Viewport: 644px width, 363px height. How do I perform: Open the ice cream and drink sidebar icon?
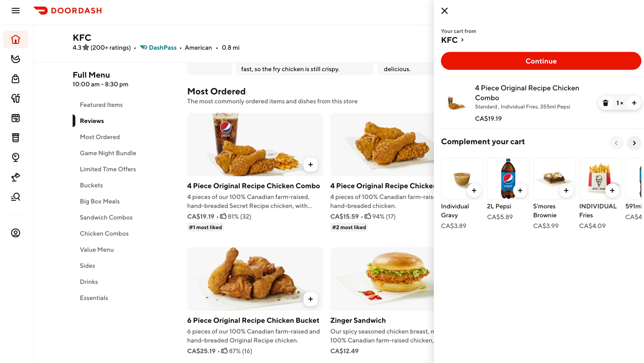15,98
